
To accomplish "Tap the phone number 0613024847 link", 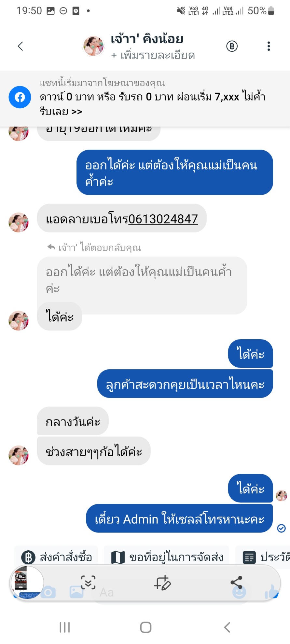I will click(x=163, y=219).
